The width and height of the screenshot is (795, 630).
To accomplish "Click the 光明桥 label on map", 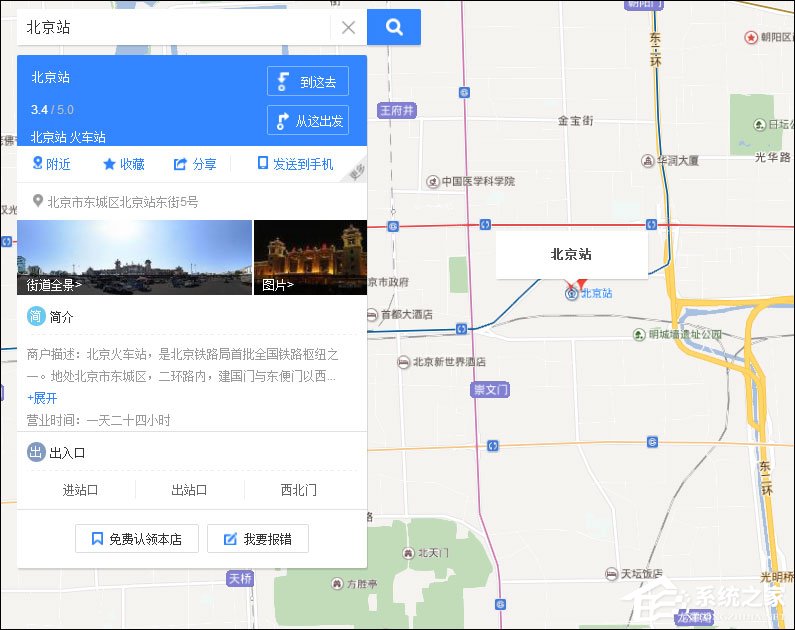I will [777, 577].
